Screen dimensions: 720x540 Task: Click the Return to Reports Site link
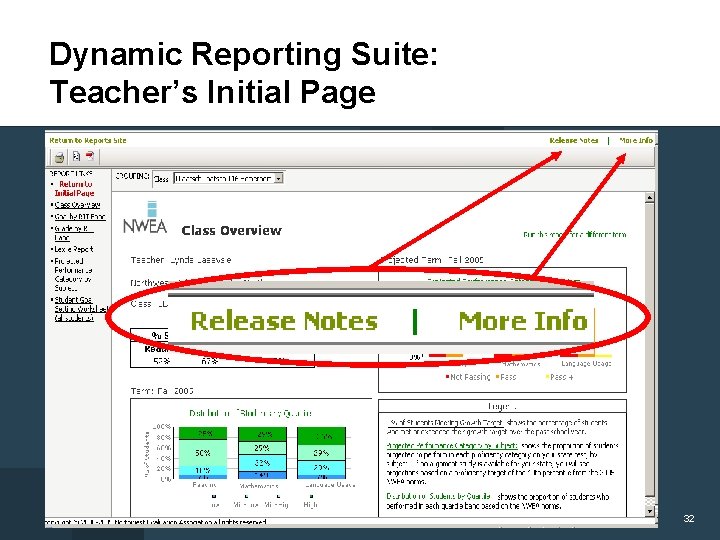point(88,140)
